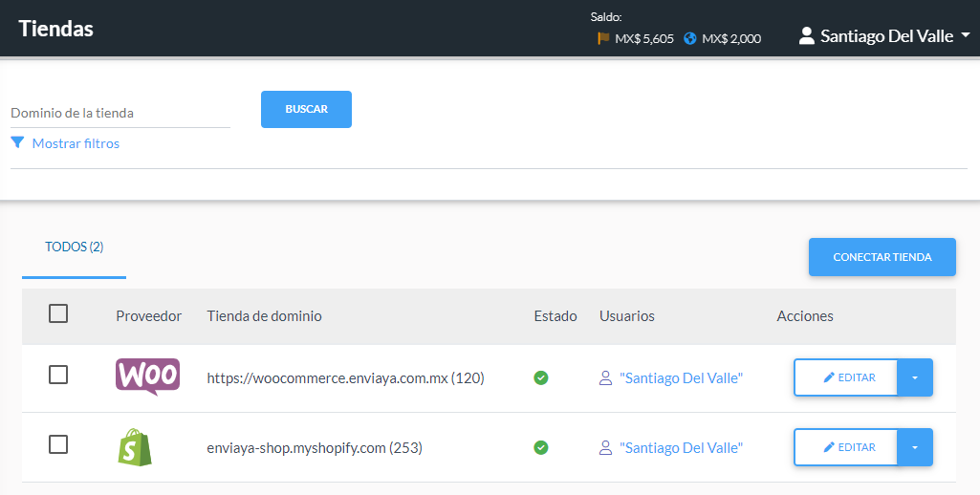980x495 pixels.
Task: Click user icon in Shopify row
Action: (x=605, y=447)
